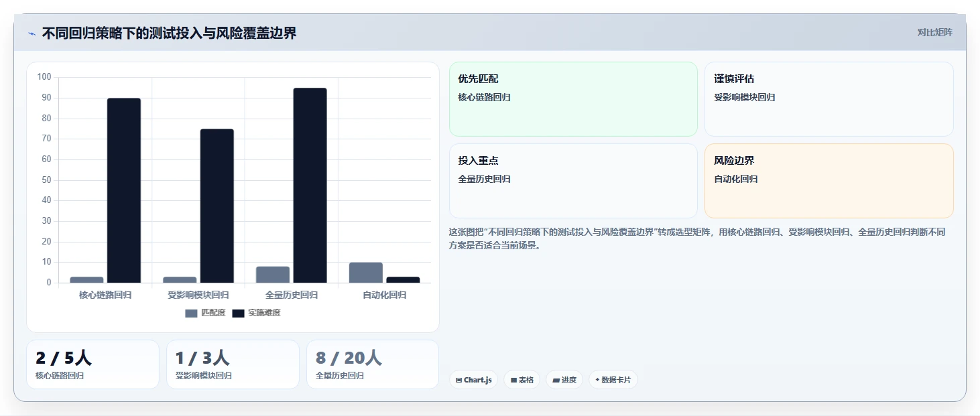Click the description paragraph starting 这张图把
The height and width of the screenshot is (416, 980).
[x=697, y=238]
